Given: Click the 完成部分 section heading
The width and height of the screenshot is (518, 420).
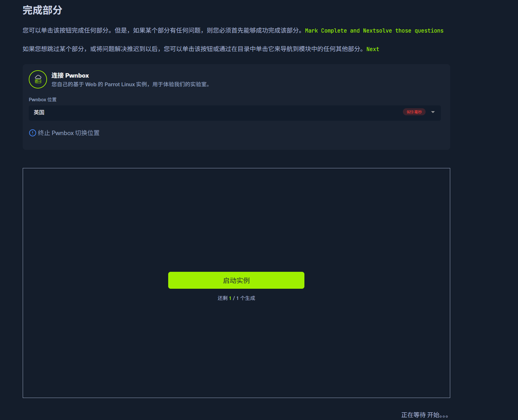Looking at the screenshot, I should coord(42,10).
